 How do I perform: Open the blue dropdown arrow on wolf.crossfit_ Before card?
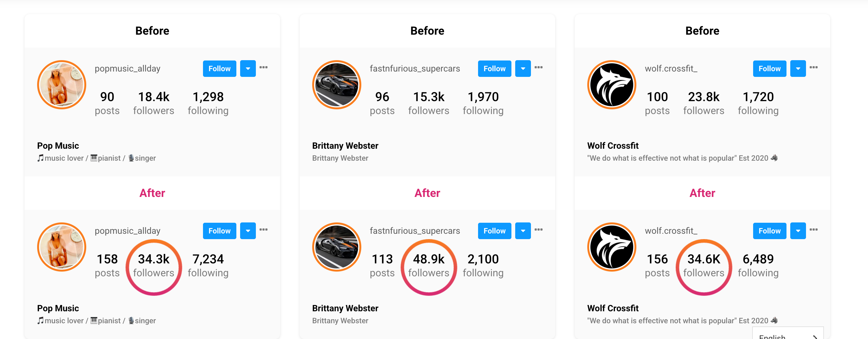798,69
